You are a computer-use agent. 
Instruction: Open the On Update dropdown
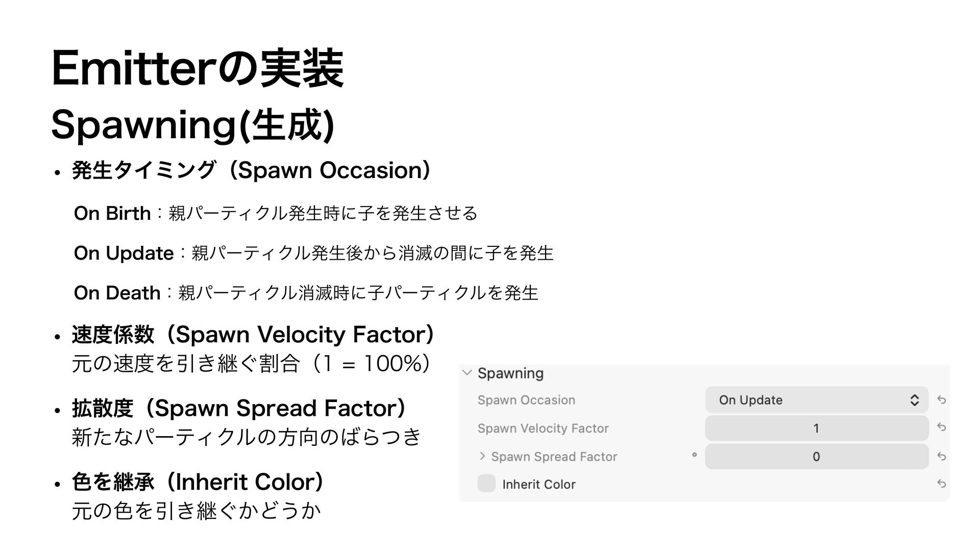tap(817, 400)
